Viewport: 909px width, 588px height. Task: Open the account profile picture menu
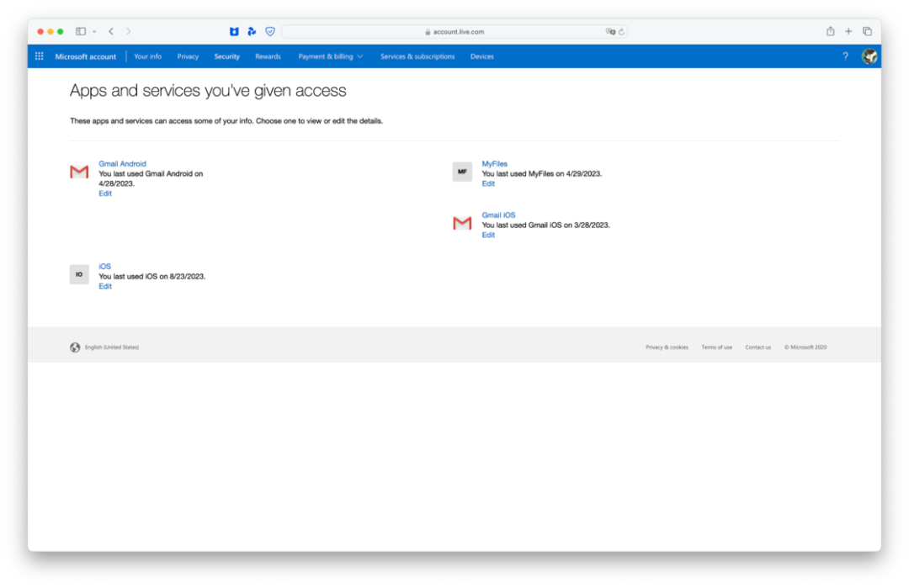(869, 56)
